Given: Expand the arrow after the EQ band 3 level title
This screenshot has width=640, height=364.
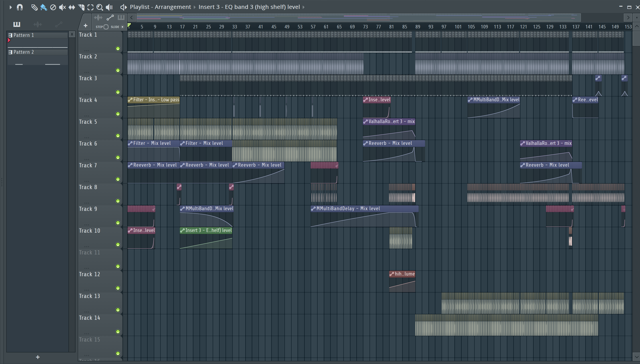Looking at the screenshot, I should (x=304, y=7).
